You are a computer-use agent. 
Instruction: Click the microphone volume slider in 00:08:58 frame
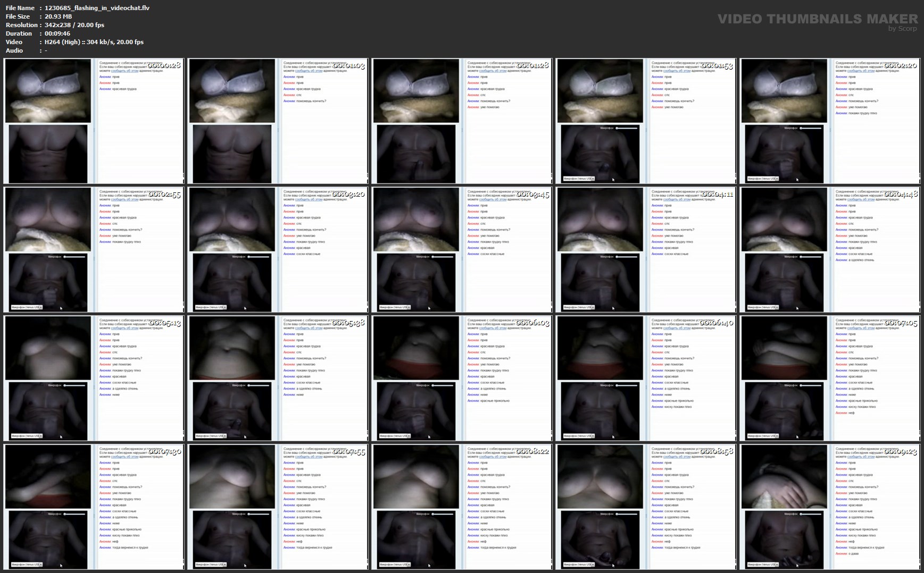coord(627,514)
